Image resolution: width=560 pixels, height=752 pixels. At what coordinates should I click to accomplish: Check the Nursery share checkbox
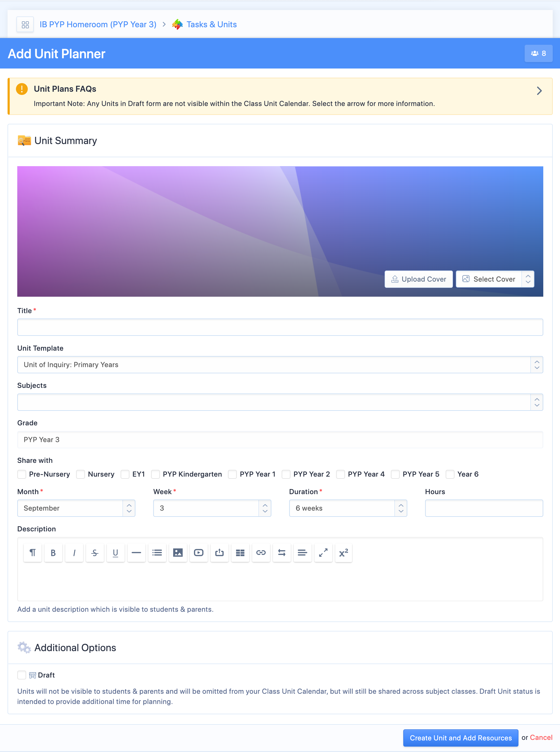tap(80, 474)
